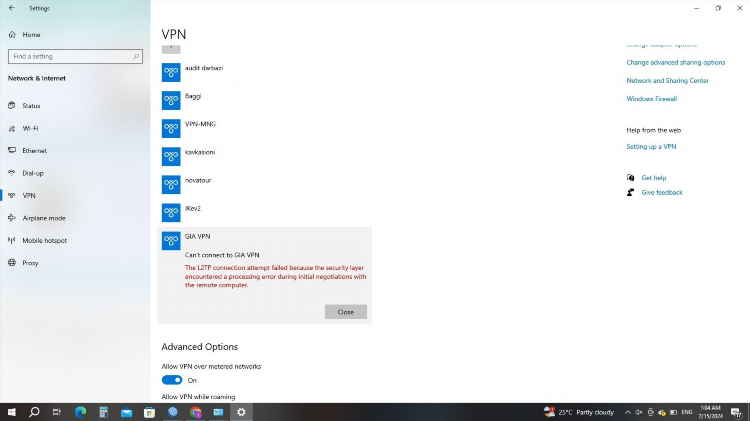Image resolution: width=750 pixels, height=421 pixels.
Task: Close the GIA VPN error message
Action: point(346,312)
